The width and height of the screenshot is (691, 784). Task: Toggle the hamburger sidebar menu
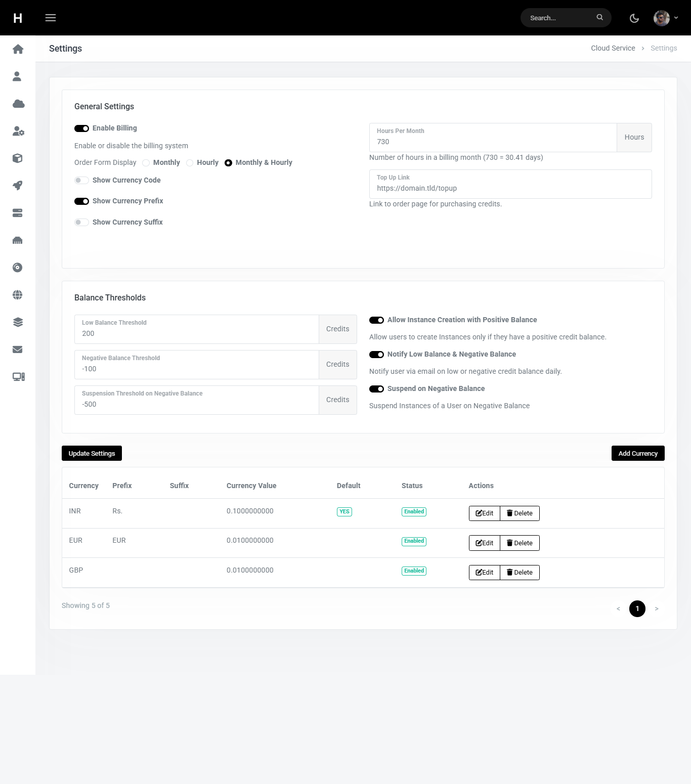coord(51,18)
